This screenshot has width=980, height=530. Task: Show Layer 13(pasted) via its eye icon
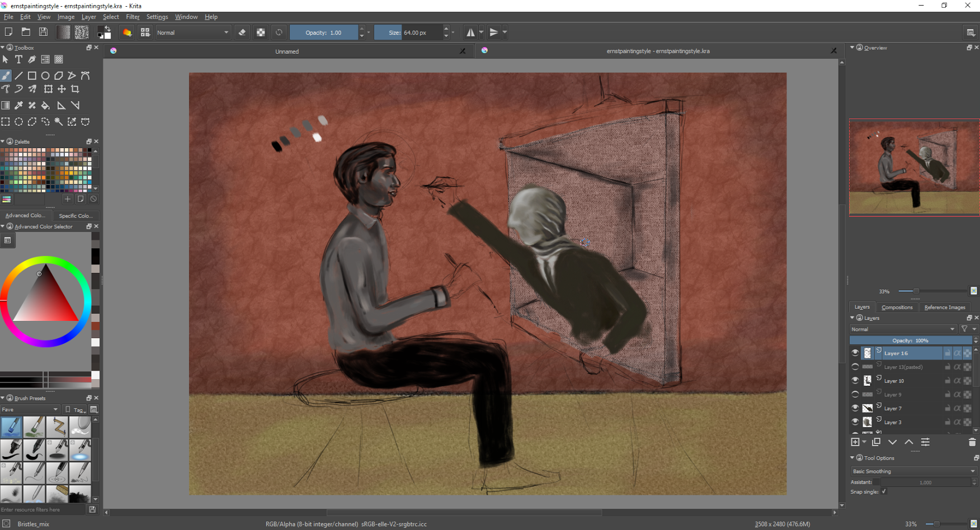click(855, 367)
